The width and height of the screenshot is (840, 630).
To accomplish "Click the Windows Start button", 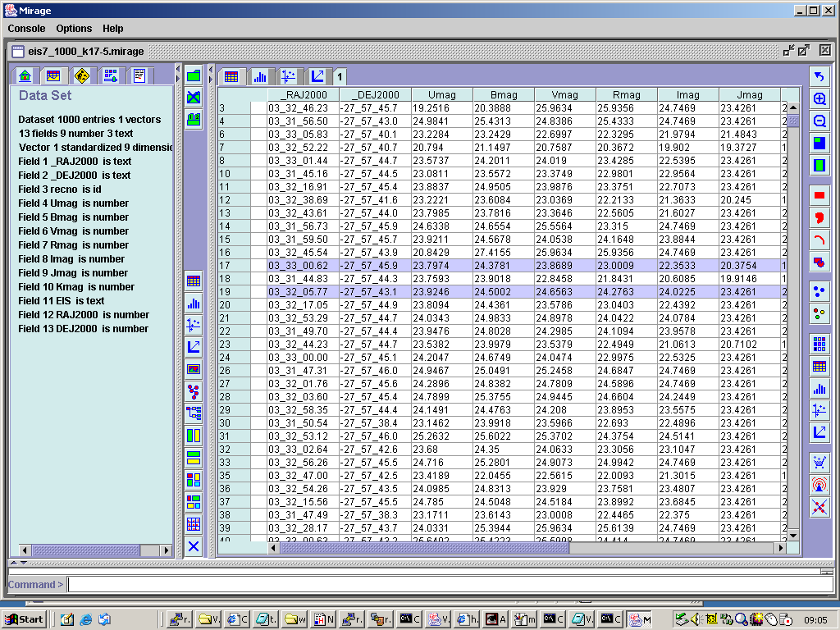I will [24, 619].
